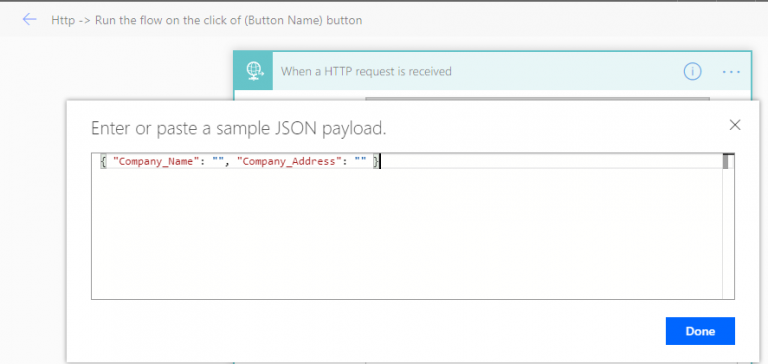This screenshot has width=768, height=364.
Task: Place cursor on "Company_Name" key
Action: click(x=153, y=162)
